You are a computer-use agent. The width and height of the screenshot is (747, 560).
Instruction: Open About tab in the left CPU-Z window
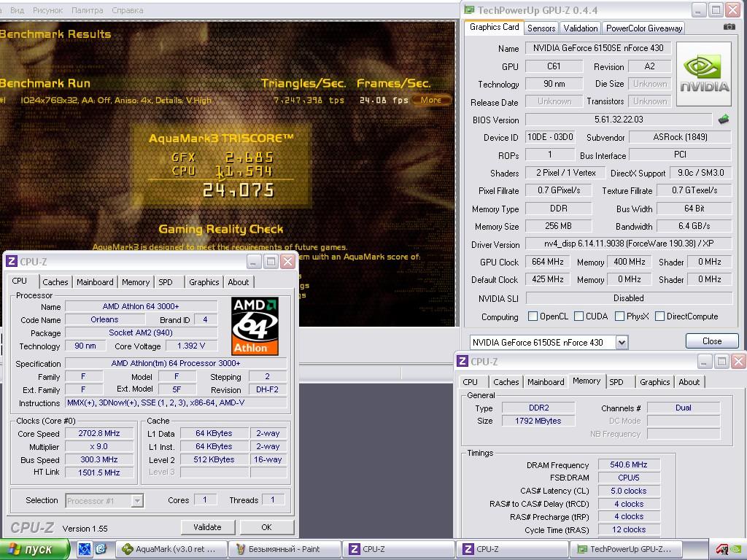tap(239, 282)
